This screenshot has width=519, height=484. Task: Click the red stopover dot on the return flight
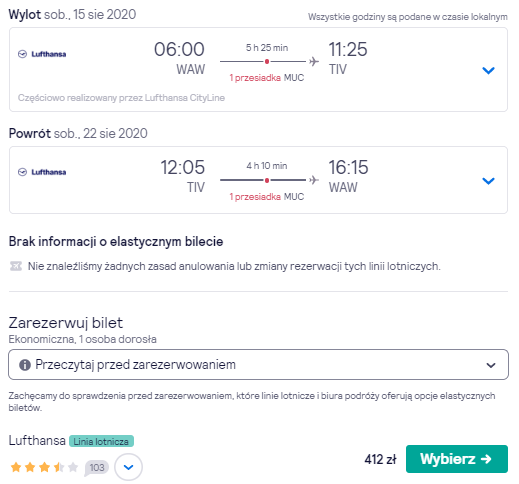point(267,180)
